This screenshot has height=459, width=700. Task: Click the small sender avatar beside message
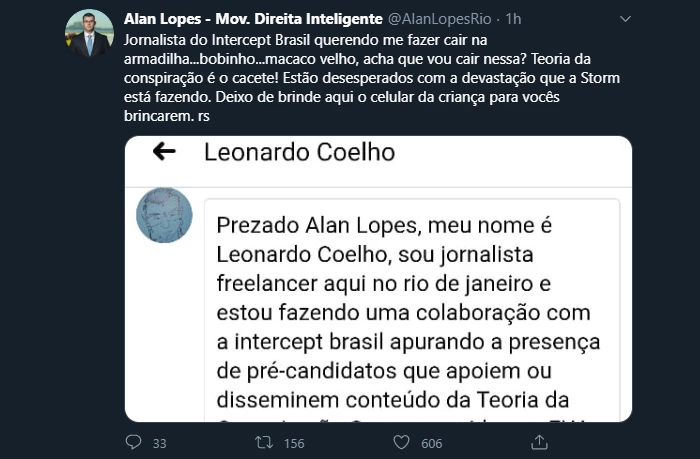click(x=164, y=215)
